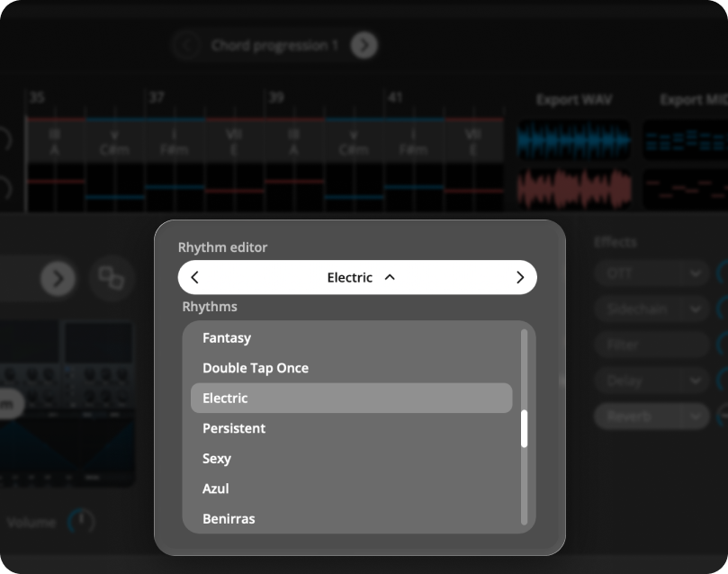Select the Benirras rhythm
The image size is (728, 574).
[x=352, y=519]
